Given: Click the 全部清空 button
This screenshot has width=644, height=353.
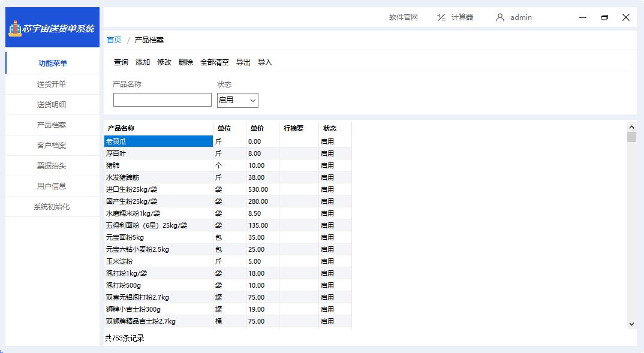Looking at the screenshot, I should 215,62.
